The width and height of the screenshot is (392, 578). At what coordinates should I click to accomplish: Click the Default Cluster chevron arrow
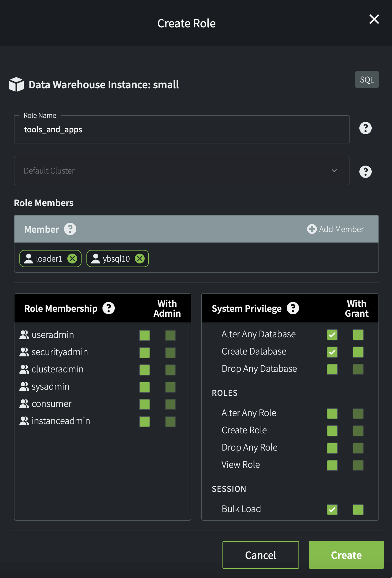click(x=334, y=171)
